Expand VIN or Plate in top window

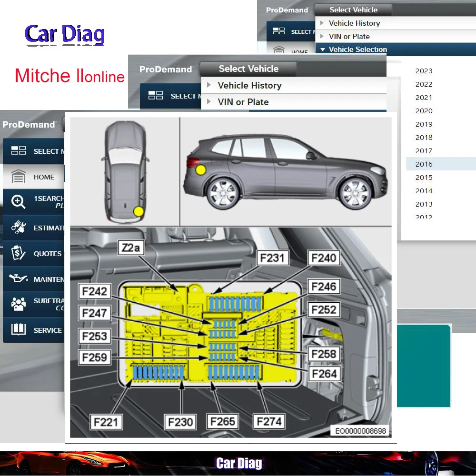pos(322,36)
